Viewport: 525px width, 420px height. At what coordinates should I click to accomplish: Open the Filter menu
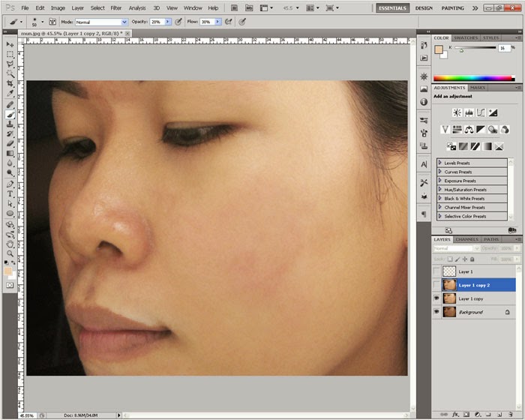point(116,8)
